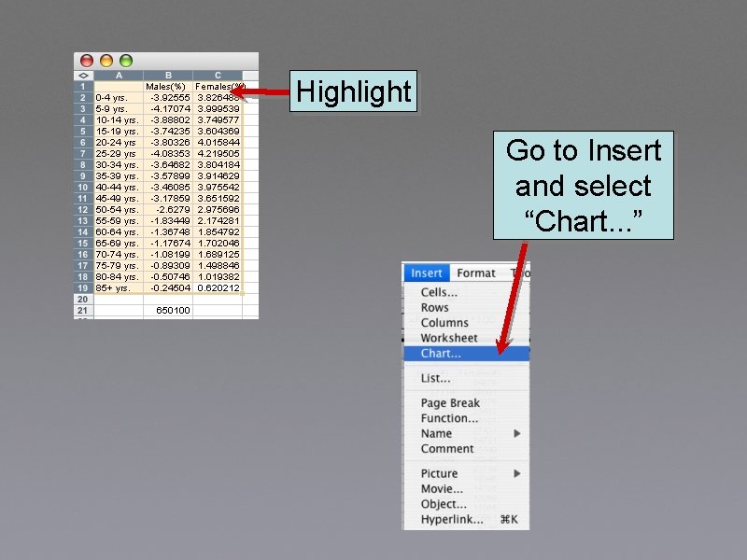Insert a Hyperlink... from the menu
Viewport: 747px width, 560px height.
click(x=450, y=520)
